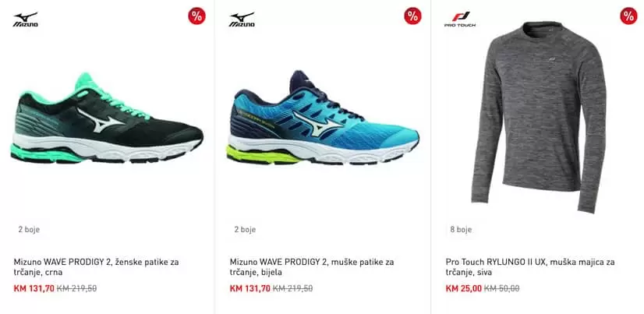Click the discount percent badge on grey shirt
This screenshot has width=644, height=314.
point(628,16)
